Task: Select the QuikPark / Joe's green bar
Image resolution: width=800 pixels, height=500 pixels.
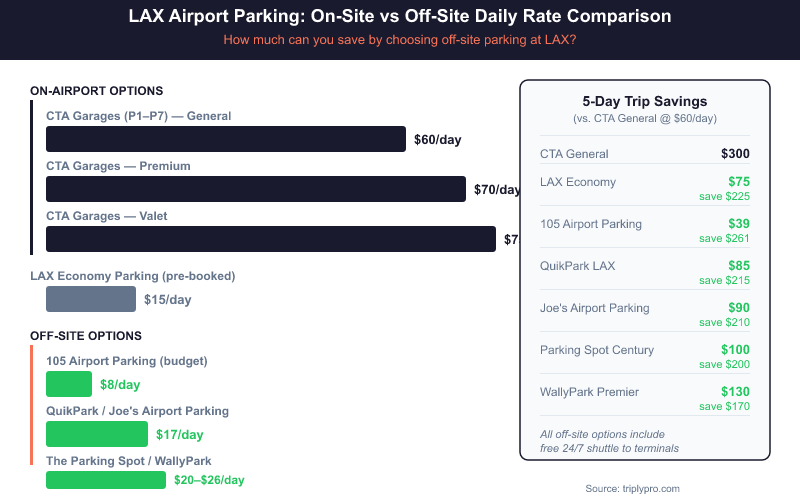Action: point(96,434)
